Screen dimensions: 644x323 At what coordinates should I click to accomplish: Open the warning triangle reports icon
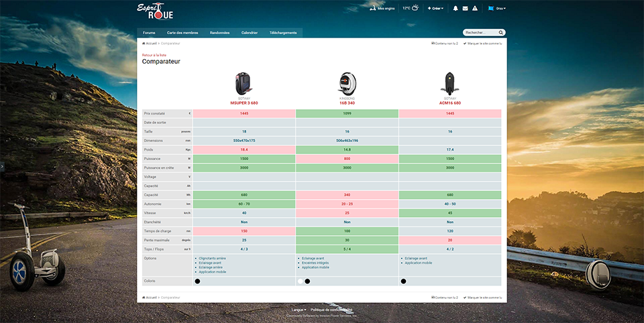tap(475, 8)
